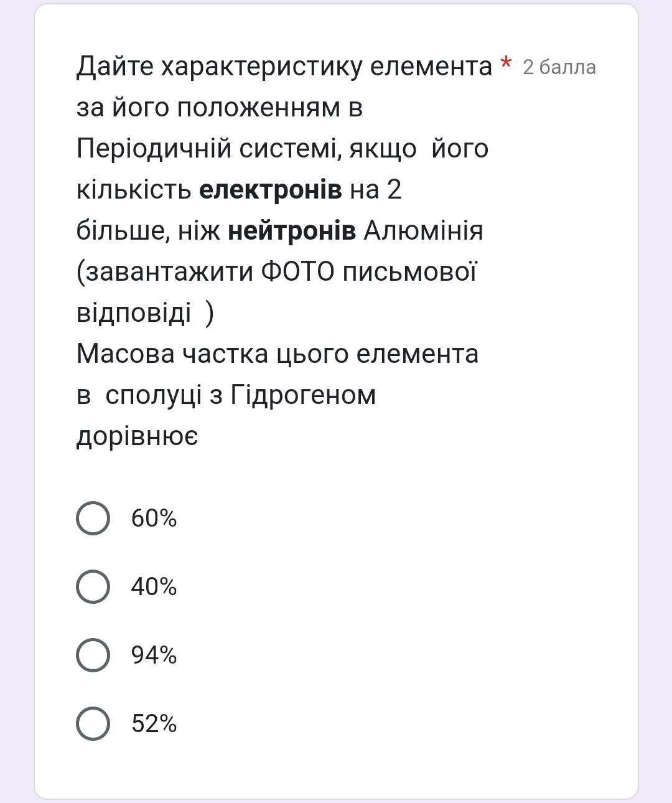
Task: Click the "Масова частка цього елемента" line
Action: tap(278, 354)
